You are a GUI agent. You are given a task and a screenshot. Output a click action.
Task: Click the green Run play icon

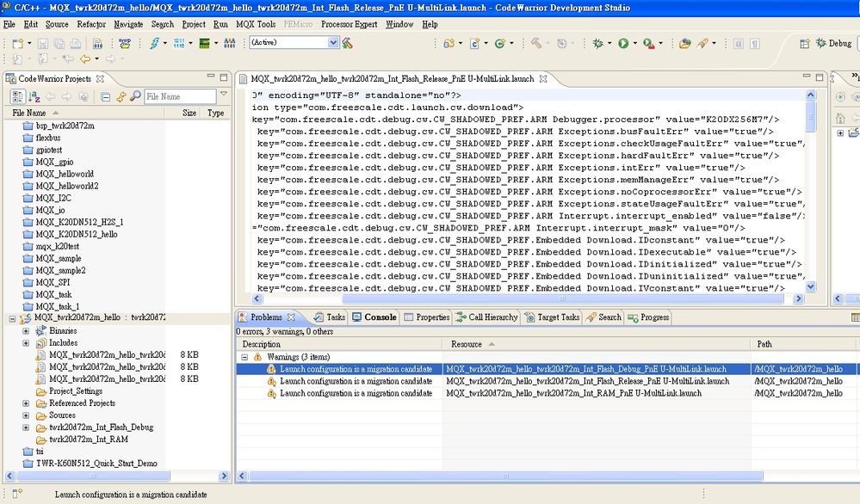coord(623,43)
